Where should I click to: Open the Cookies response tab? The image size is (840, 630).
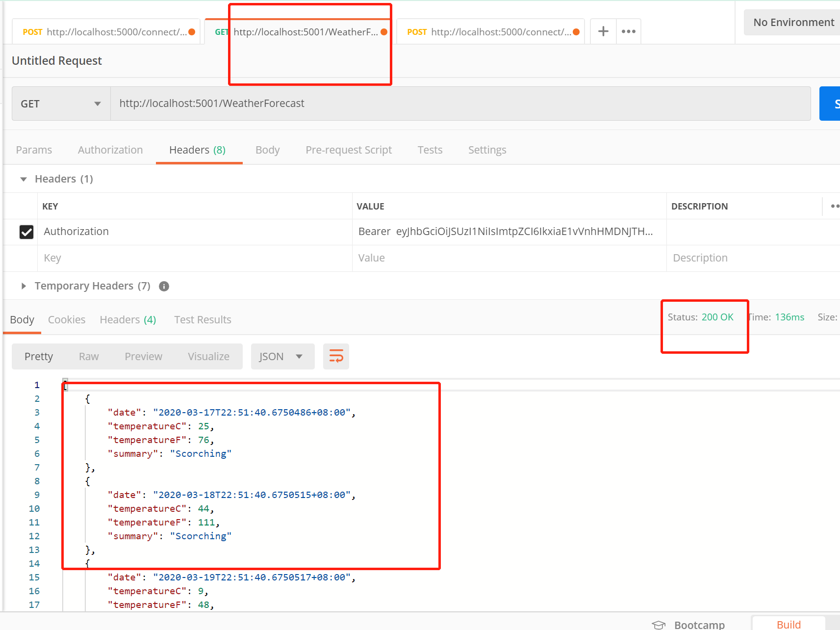click(67, 319)
